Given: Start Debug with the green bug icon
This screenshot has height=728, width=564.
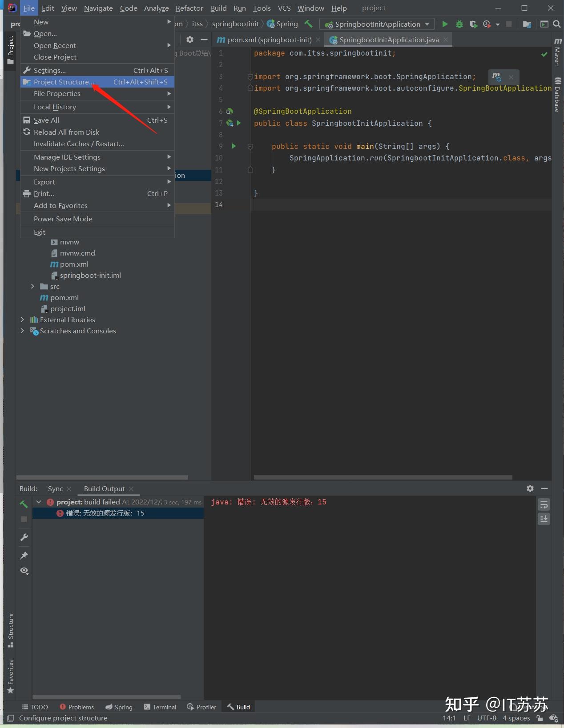Looking at the screenshot, I should [459, 24].
